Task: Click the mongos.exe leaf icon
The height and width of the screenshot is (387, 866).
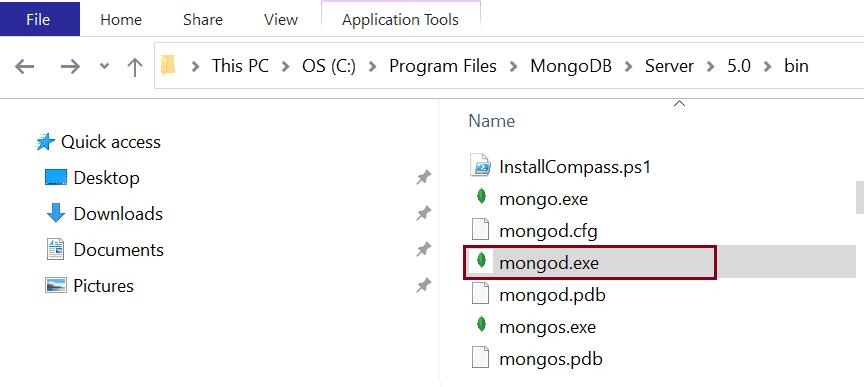Action: click(481, 325)
